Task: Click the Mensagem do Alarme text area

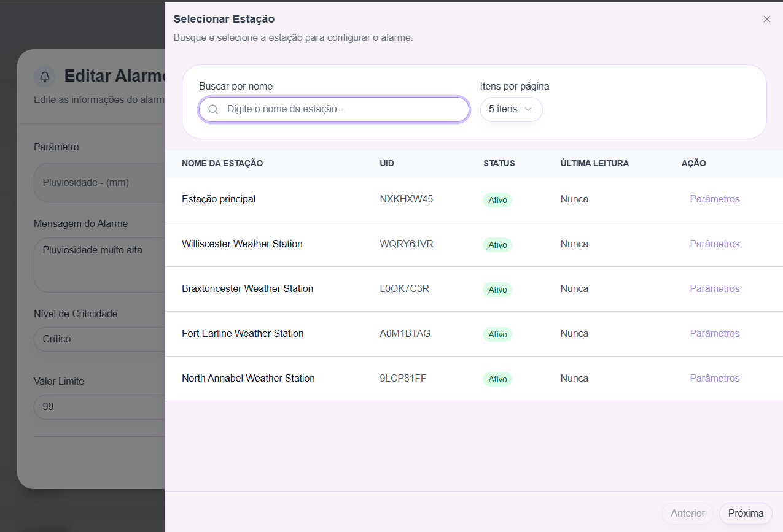Action: click(98, 264)
